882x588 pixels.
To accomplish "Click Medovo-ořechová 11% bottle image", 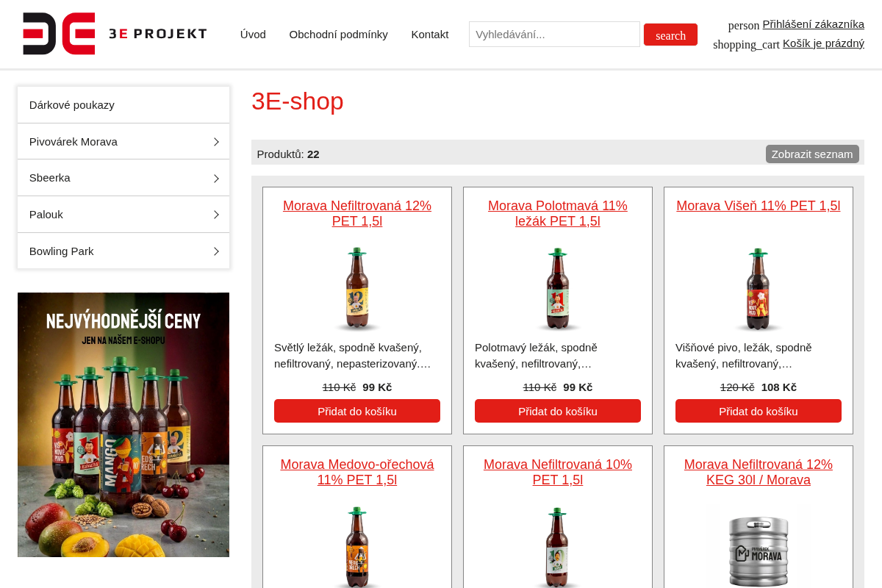I will [357, 546].
